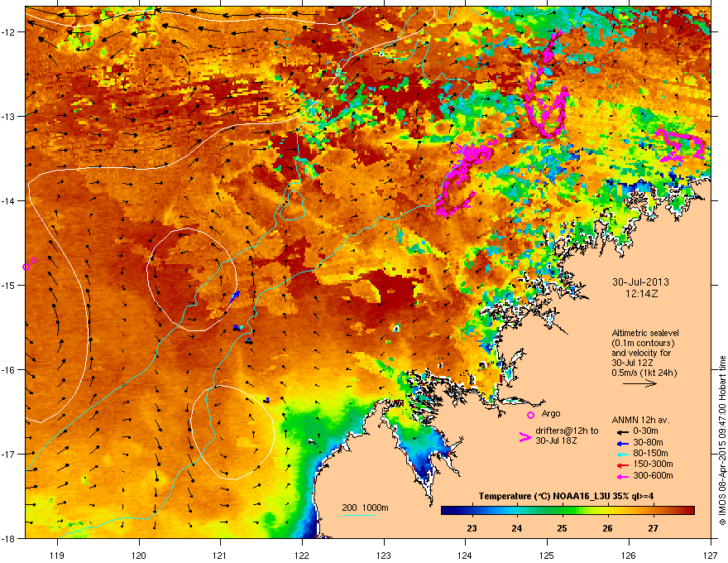Viewport: 728px width, 563px height.
Task: Click the cyan 200 1000m depth contour line sample
Action: coord(358,515)
